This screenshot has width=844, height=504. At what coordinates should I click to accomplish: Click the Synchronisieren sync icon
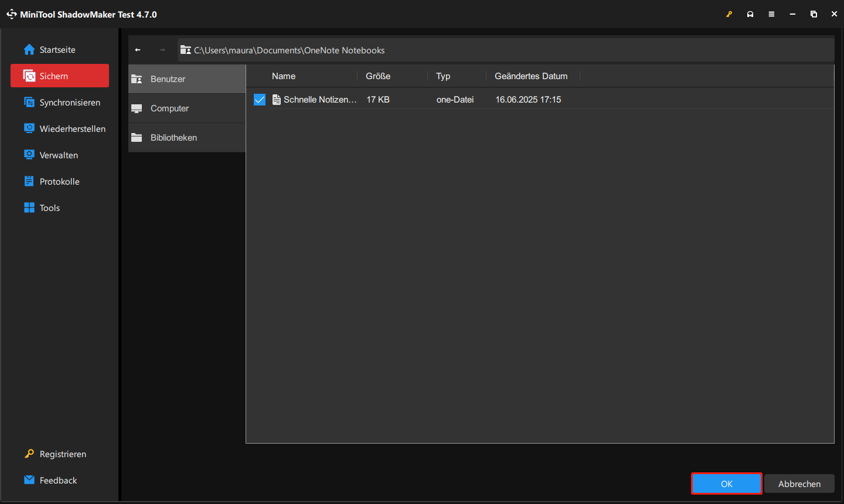pos(29,102)
